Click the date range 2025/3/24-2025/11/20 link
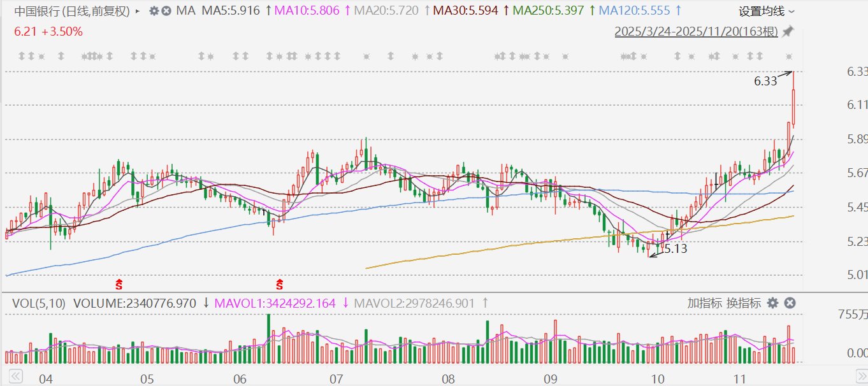 pyautogui.click(x=696, y=31)
